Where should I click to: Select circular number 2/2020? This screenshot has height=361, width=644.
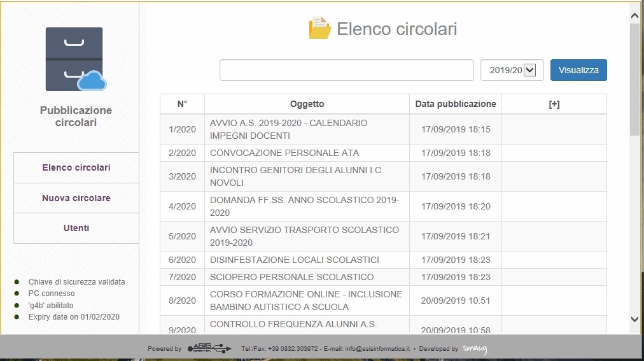[183, 153]
